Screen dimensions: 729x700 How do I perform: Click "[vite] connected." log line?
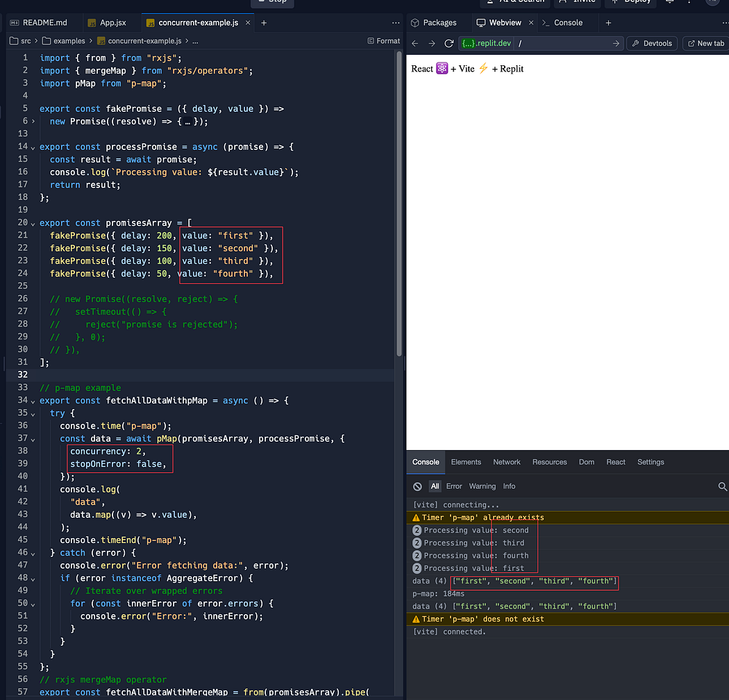click(568, 632)
